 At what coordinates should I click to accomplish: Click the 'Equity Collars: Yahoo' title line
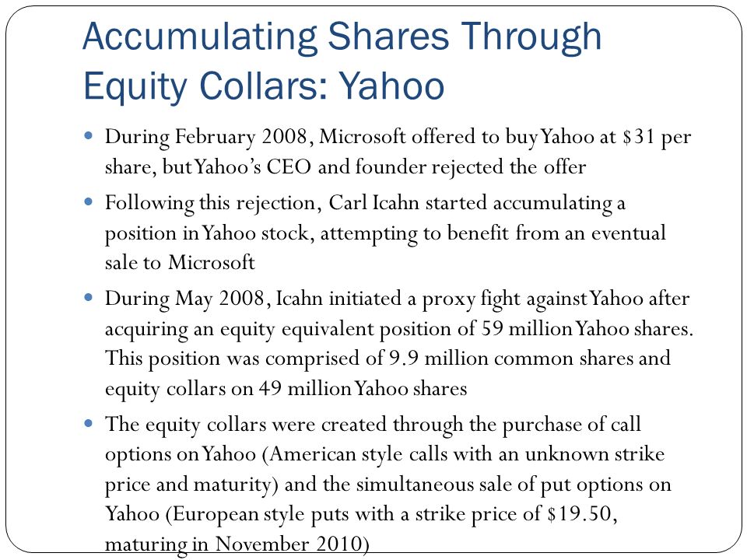[264, 86]
